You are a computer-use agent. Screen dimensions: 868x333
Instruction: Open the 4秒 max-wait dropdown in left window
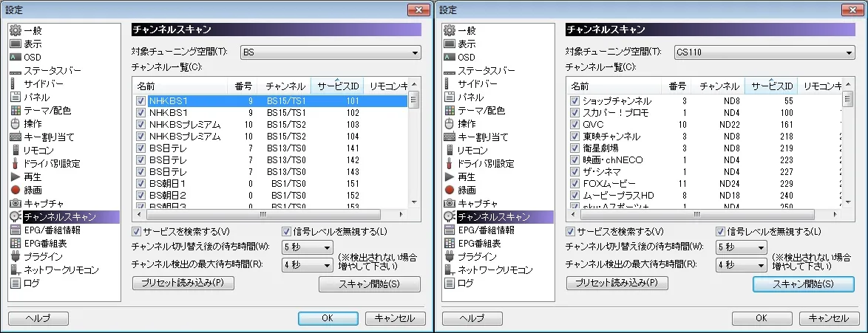pos(308,265)
